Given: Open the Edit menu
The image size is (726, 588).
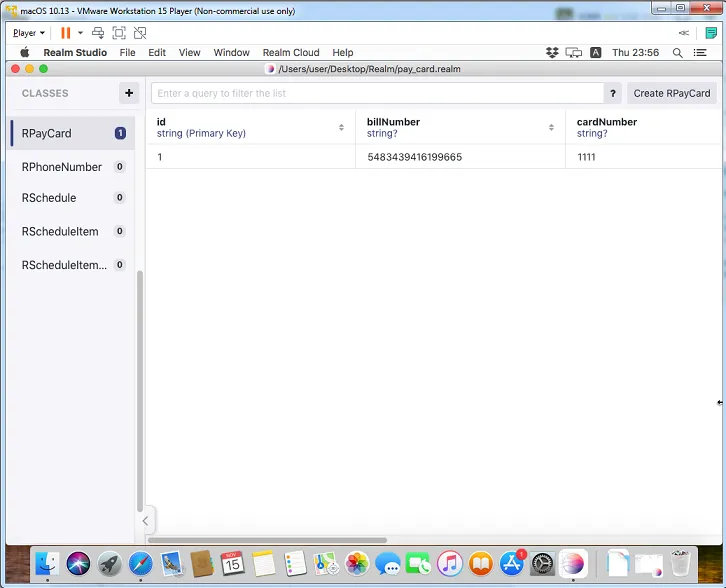Looking at the screenshot, I should point(157,52).
